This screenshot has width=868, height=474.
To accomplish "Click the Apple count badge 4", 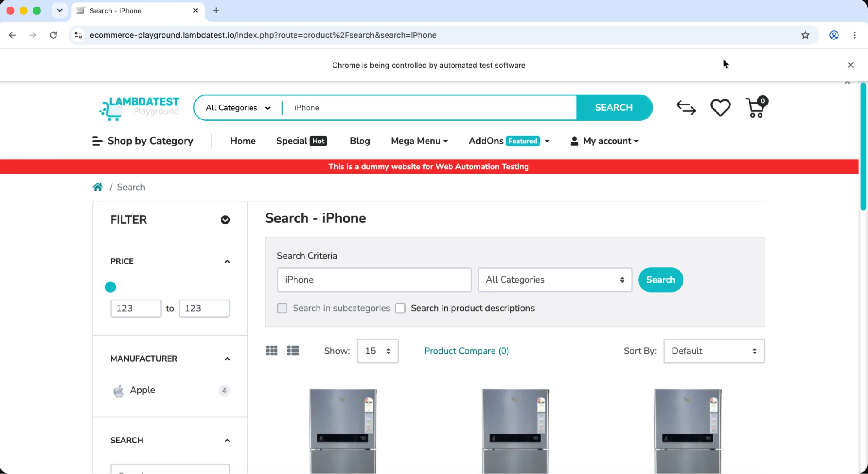I will pos(224,391).
